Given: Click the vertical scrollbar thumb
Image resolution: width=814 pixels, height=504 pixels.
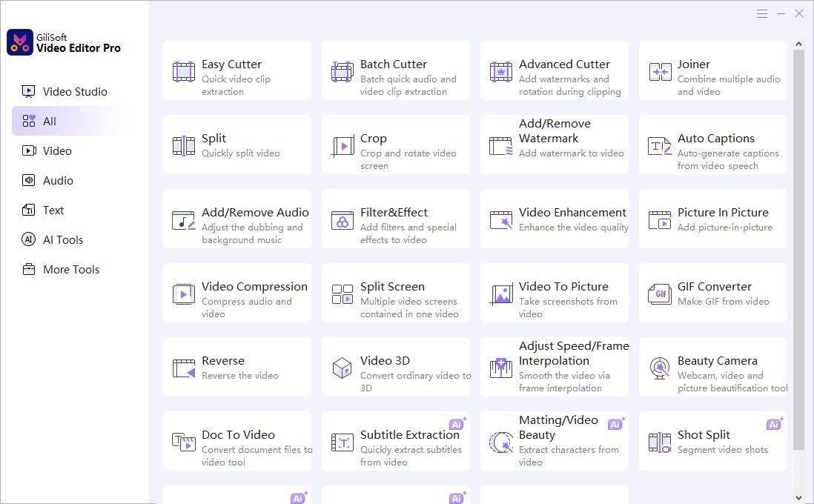Looking at the screenshot, I should coord(798,250).
